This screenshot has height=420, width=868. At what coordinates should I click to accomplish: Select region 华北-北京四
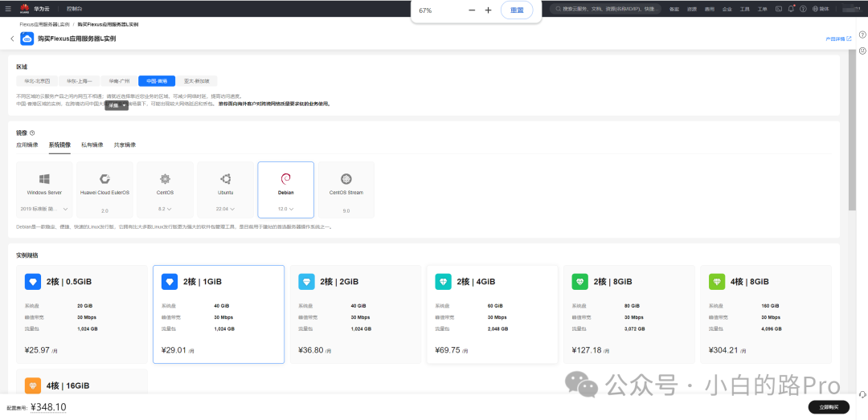pos(36,81)
